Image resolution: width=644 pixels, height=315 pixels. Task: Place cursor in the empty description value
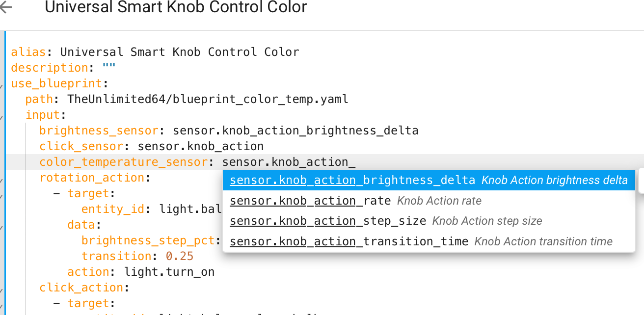[x=109, y=68]
